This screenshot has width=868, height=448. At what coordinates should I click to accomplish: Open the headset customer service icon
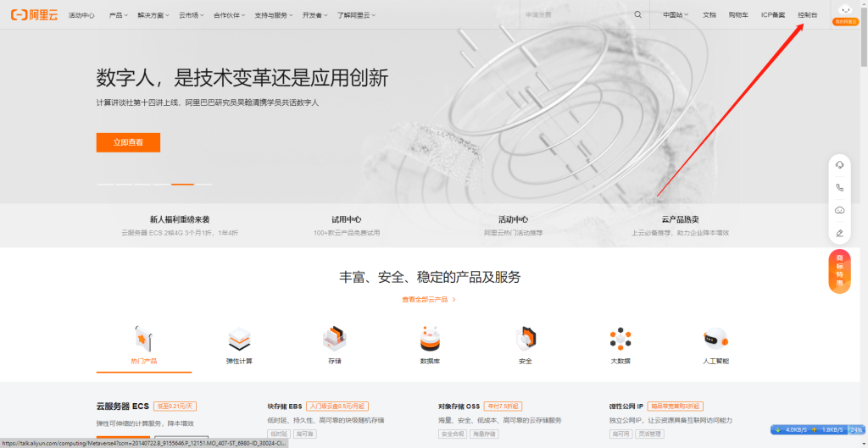point(840,165)
